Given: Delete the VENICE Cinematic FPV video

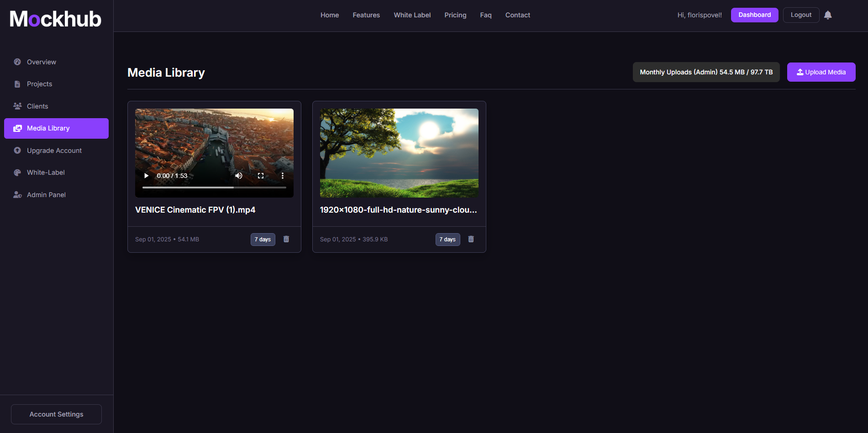Looking at the screenshot, I should coord(286,239).
